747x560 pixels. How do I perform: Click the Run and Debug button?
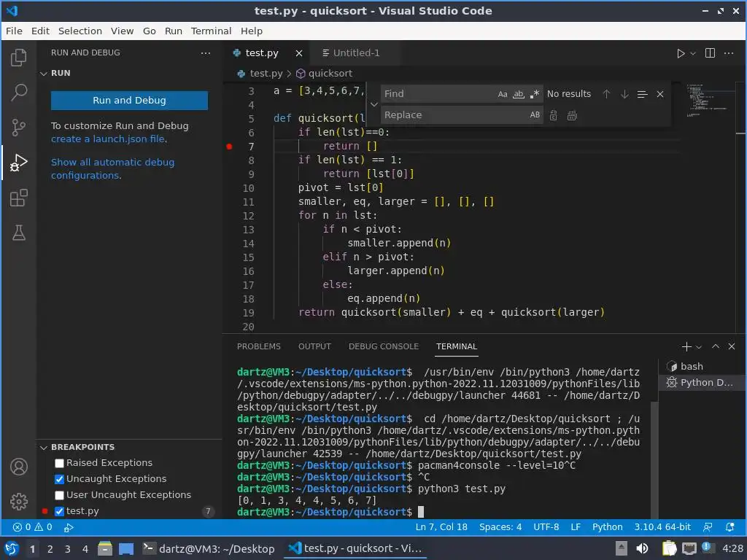129,101
